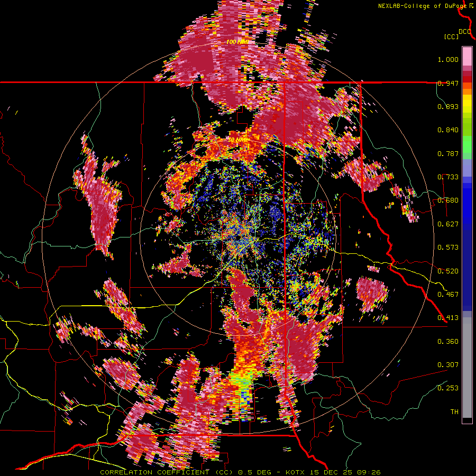Click the 0.947 scale value
Image resolution: width=476 pixels, height=476 pixels.
(x=448, y=83)
